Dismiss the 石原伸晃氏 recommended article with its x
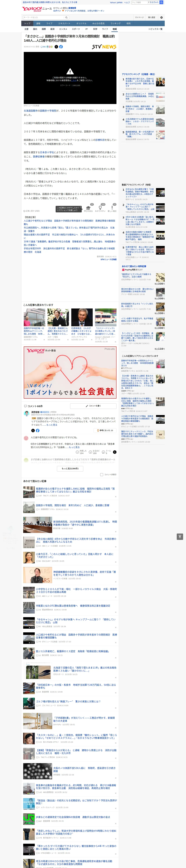Image resolution: width=186 pixels, height=868 pixels. tap(92, 340)
